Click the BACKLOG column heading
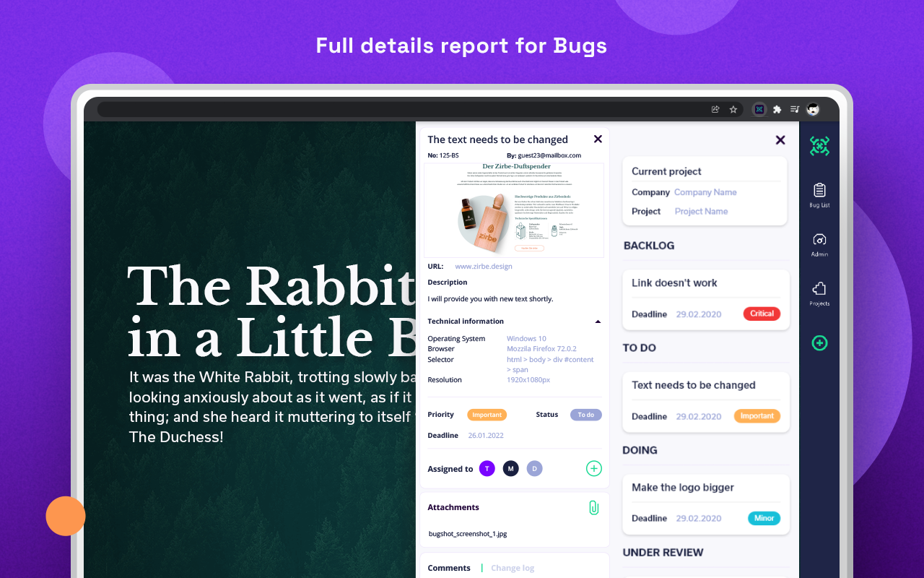The height and width of the screenshot is (578, 924). coord(649,246)
